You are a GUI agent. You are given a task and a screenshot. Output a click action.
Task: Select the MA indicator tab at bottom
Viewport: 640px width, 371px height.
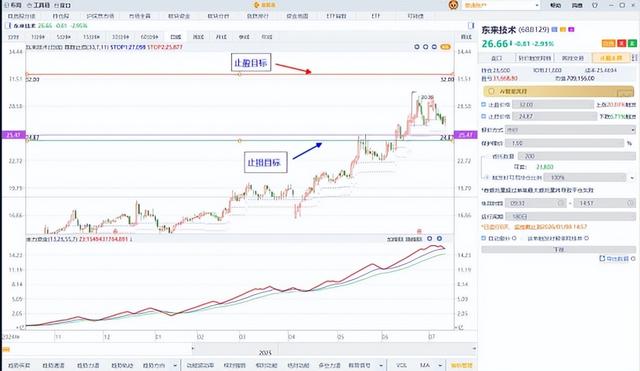424,365
